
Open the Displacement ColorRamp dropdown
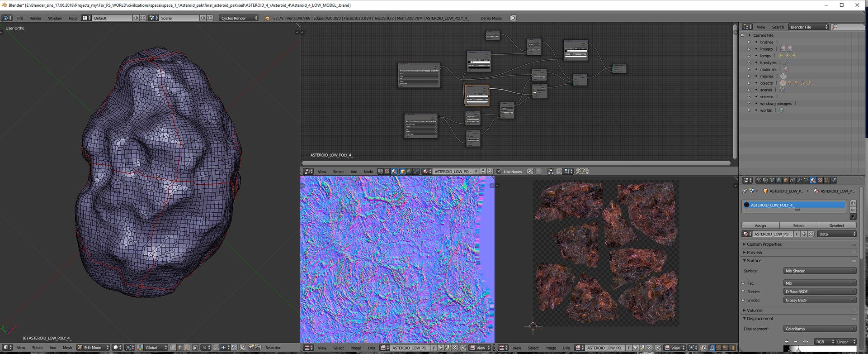pos(820,329)
